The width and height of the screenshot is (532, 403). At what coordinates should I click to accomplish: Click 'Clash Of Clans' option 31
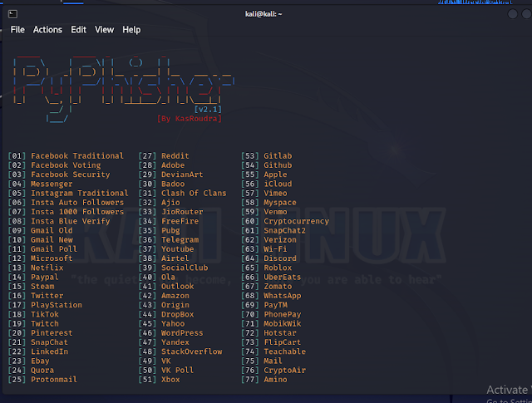point(194,193)
